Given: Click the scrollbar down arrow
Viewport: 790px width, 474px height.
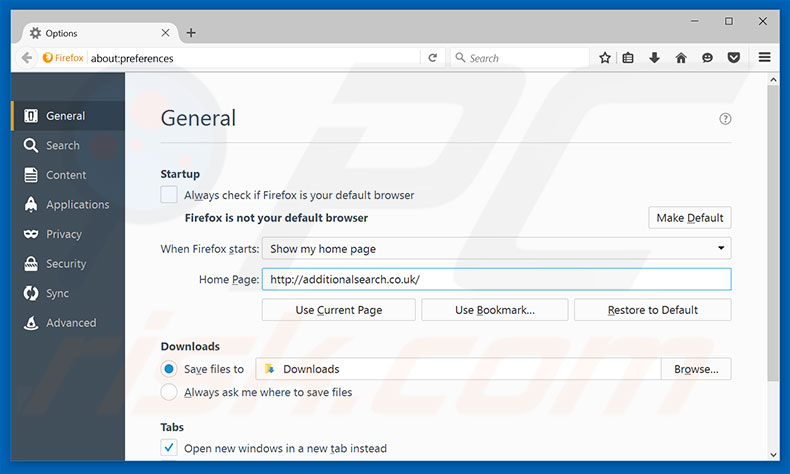Looking at the screenshot, I should pyautogui.click(x=773, y=455).
